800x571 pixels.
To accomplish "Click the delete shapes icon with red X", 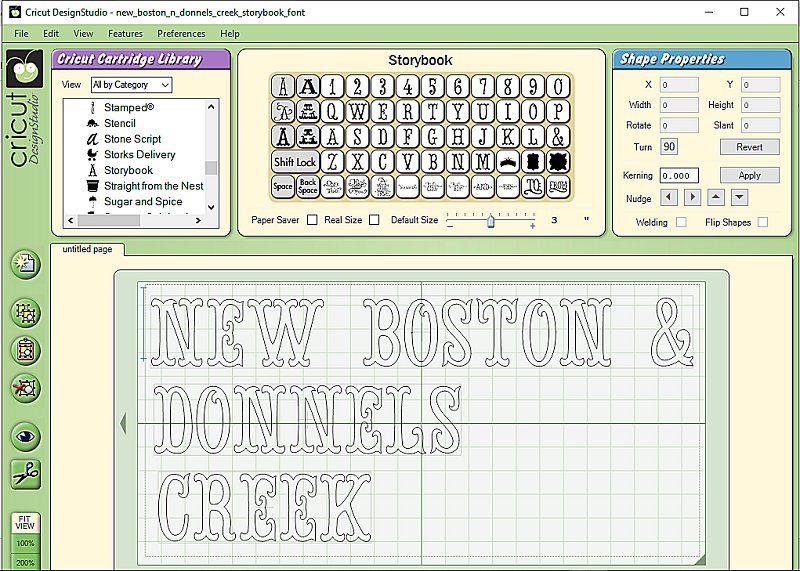I will point(26,389).
